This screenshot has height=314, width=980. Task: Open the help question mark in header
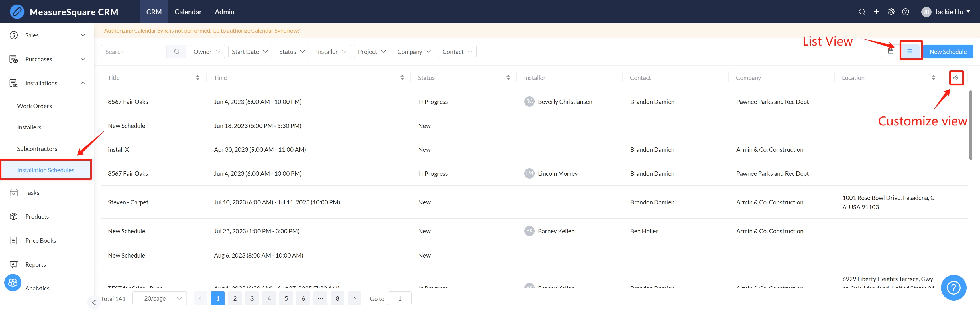[x=905, y=12]
